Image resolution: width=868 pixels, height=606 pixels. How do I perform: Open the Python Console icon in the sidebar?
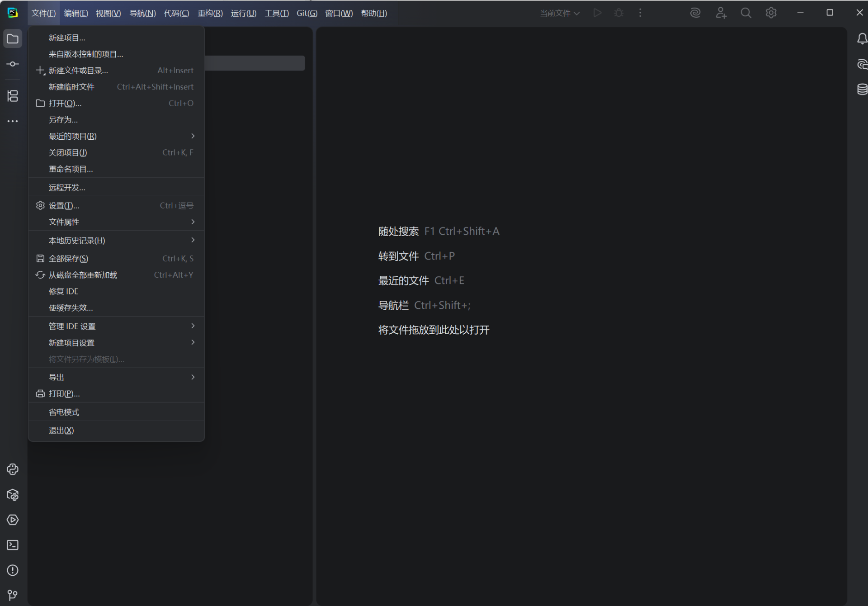[13, 469]
